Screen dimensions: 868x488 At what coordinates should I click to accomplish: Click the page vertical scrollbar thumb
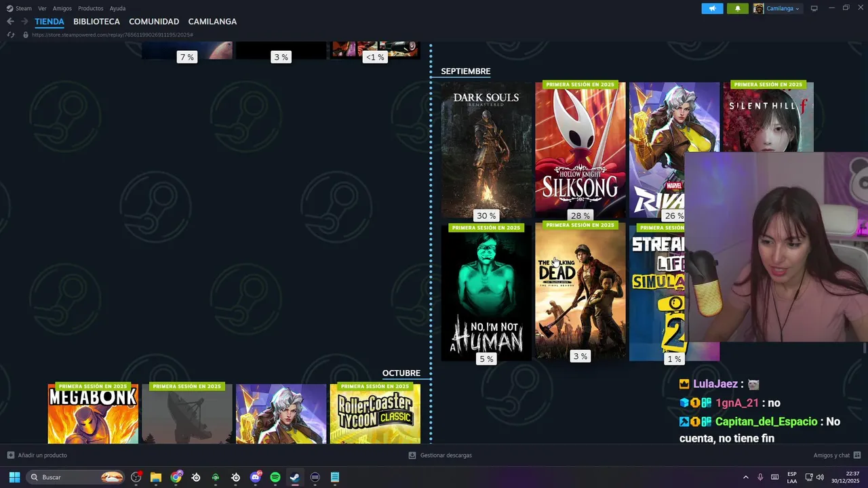pos(864,348)
